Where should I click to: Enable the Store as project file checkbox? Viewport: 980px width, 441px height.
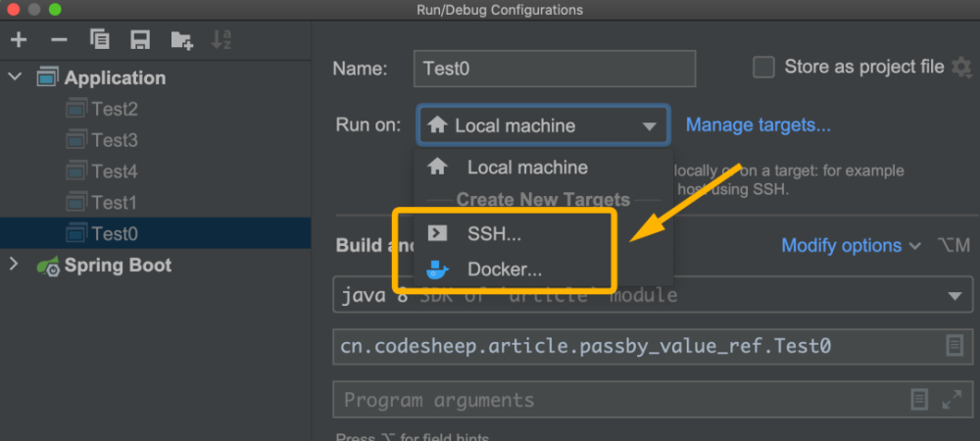(763, 68)
